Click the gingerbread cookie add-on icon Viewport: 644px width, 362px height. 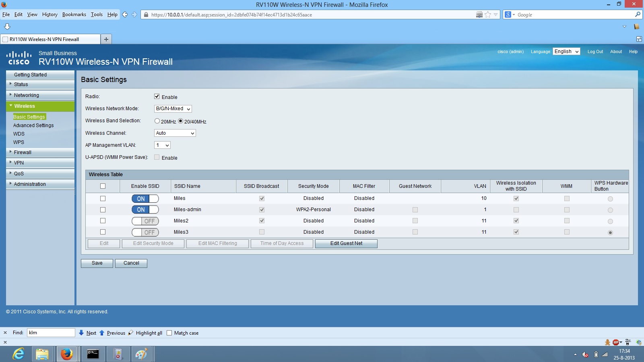607,342
